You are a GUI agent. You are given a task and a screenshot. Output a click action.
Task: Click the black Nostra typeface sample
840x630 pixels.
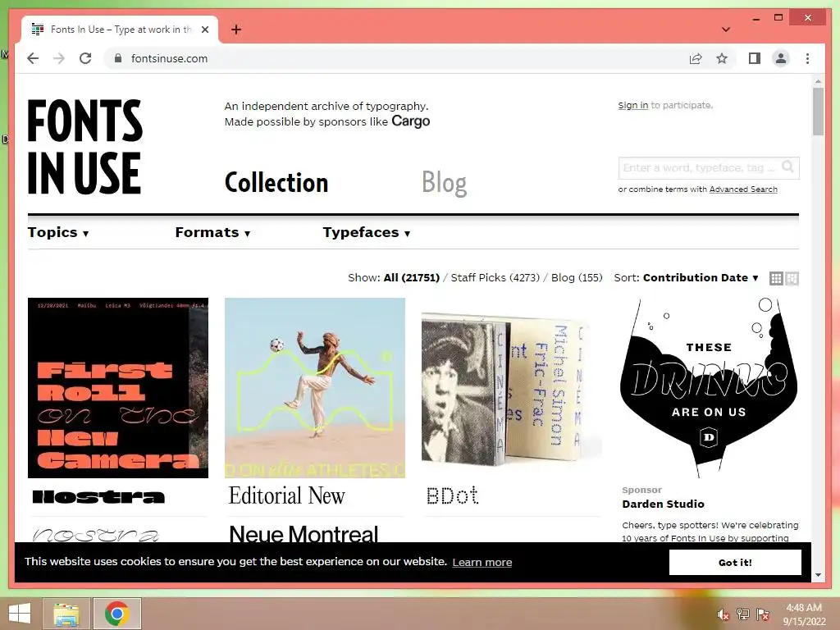coord(98,496)
